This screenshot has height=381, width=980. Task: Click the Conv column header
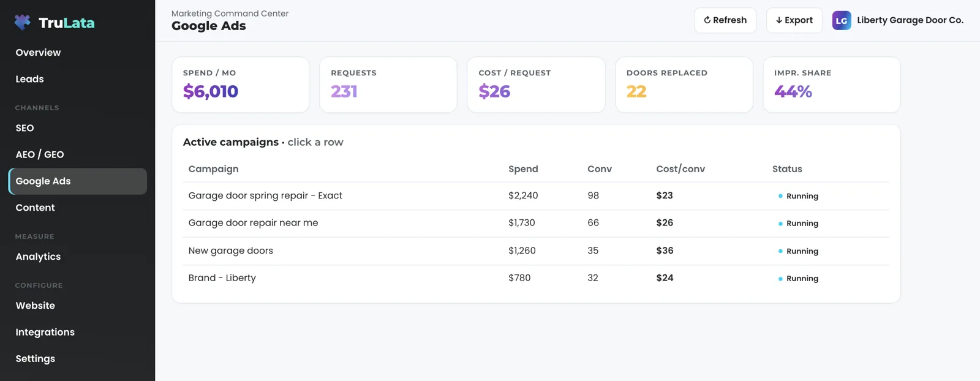600,169
